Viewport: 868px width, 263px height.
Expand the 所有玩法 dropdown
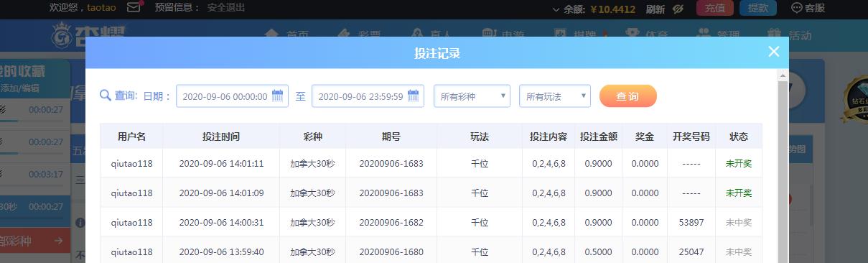tap(555, 96)
